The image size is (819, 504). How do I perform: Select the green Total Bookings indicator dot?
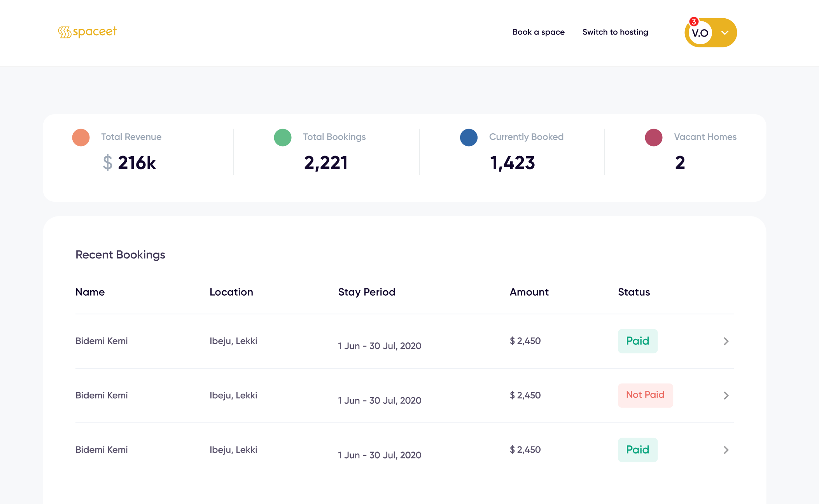pyautogui.click(x=282, y=137)
